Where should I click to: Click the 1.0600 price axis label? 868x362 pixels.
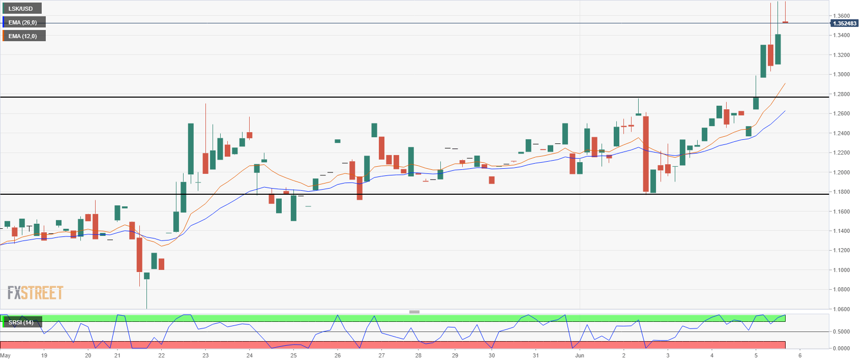click(841, 309)
